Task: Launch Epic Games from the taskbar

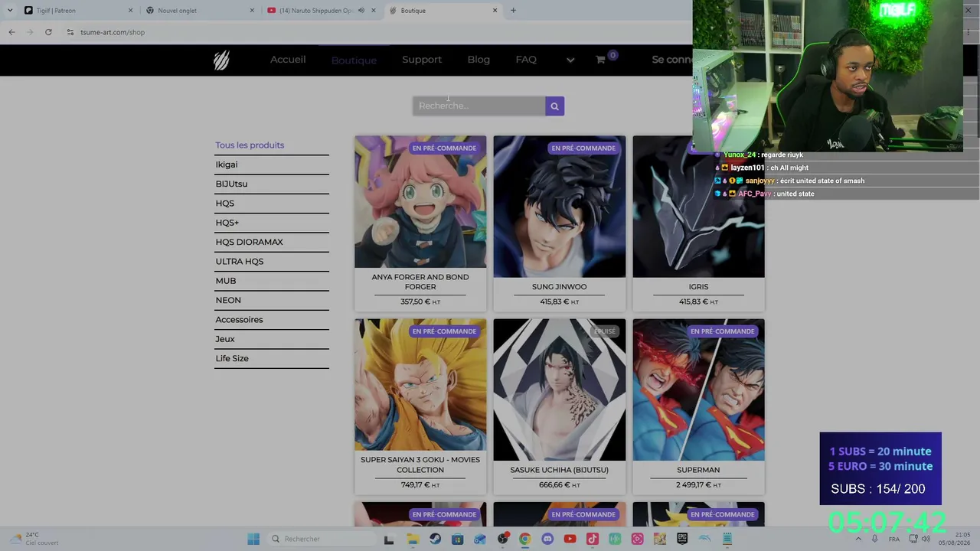Action: [682, 539]
